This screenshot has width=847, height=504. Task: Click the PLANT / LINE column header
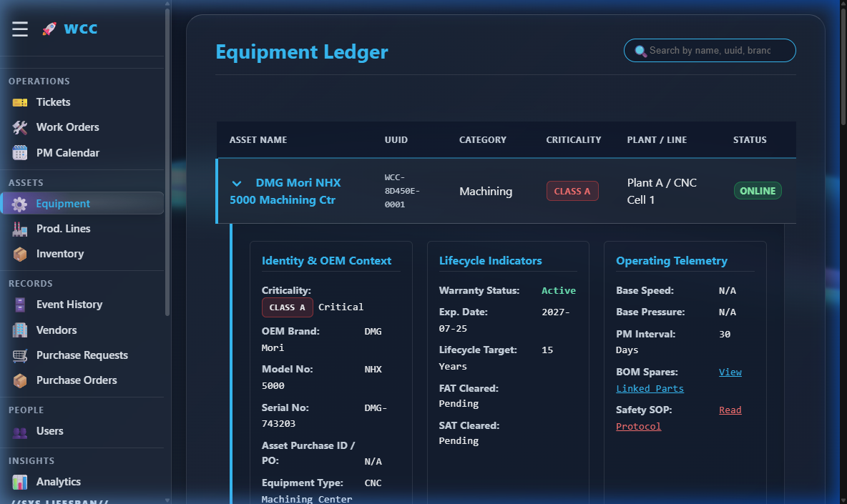point(657,139)
